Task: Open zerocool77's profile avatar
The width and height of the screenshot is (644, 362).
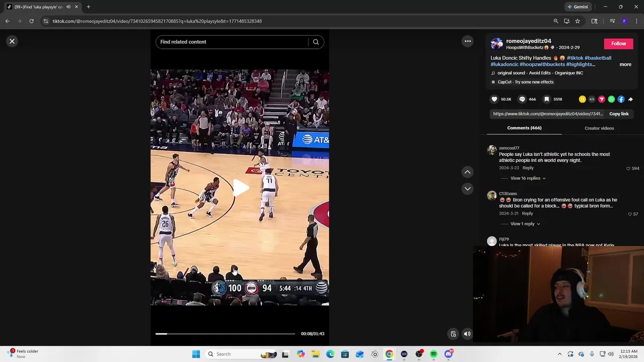Action: [x=492, y=150]
